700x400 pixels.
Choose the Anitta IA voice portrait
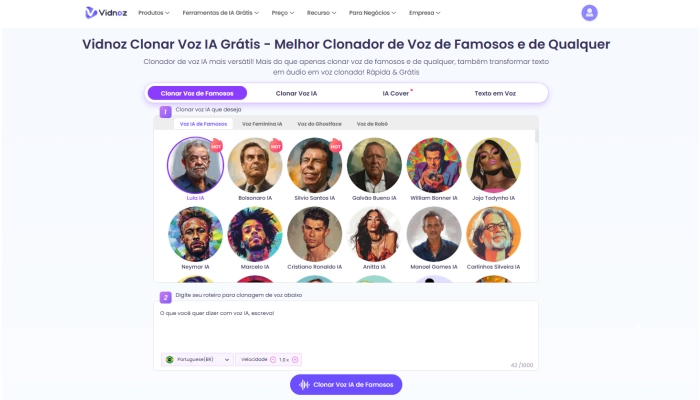tap(374, 234)
